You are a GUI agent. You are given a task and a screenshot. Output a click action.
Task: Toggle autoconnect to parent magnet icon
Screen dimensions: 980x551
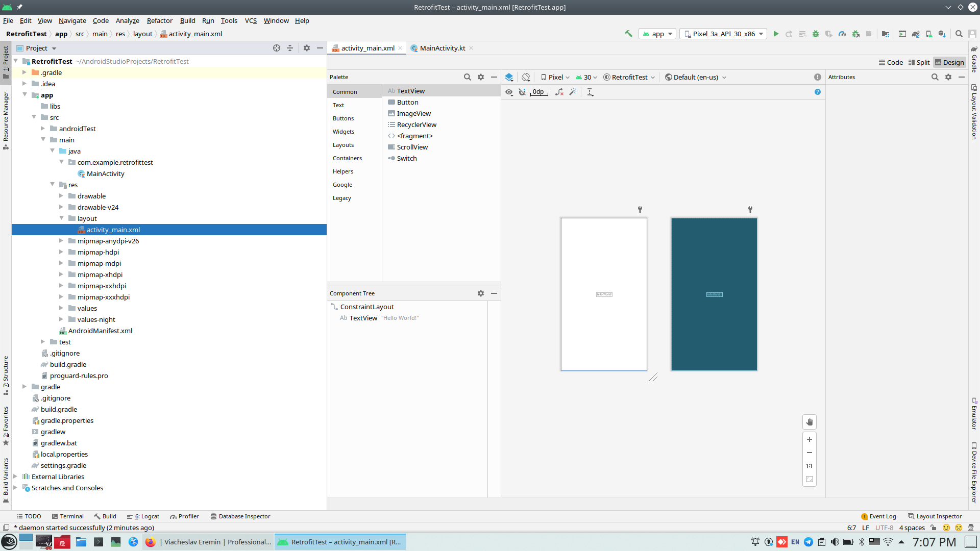pos(522,92)
